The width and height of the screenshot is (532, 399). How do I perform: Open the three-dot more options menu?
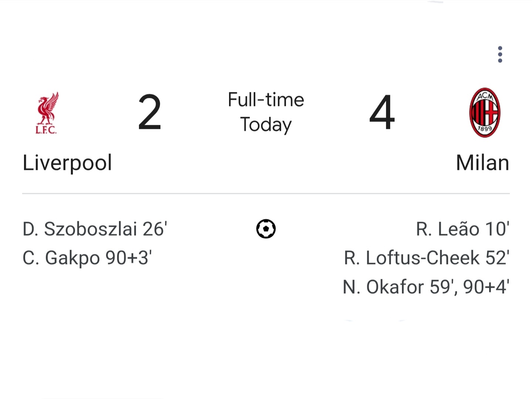click(x=500, y=54)
